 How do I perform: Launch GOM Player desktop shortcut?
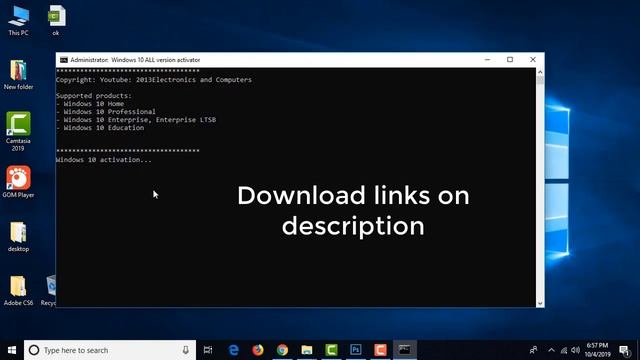(18, 182)
